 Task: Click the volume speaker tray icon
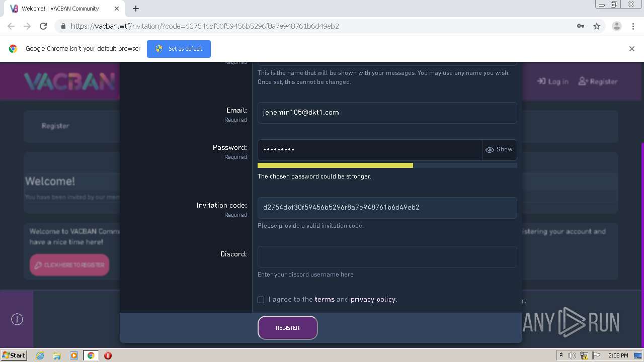572,355
